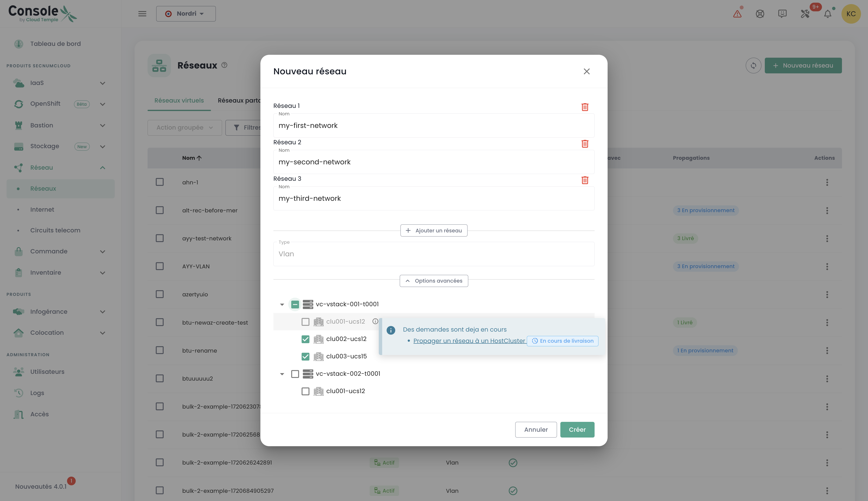The image size is (868, 501).
Task: Uncheck the clu002-ucs12 cluster checkbox
Action: click(305, 339)
